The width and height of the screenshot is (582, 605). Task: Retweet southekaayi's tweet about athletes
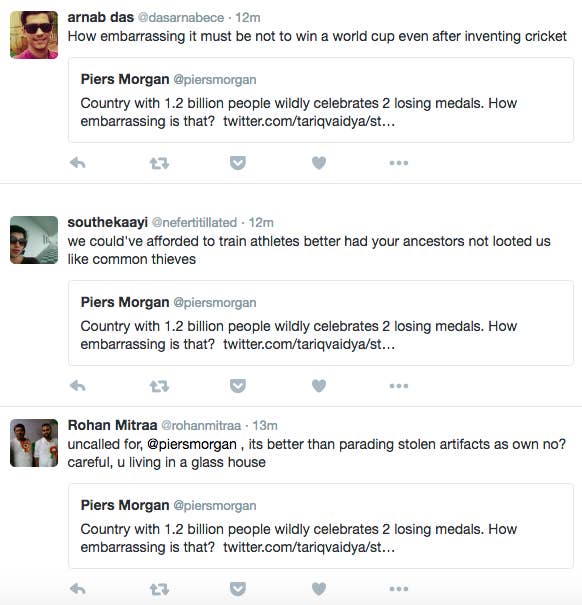(x=159, y=386)
